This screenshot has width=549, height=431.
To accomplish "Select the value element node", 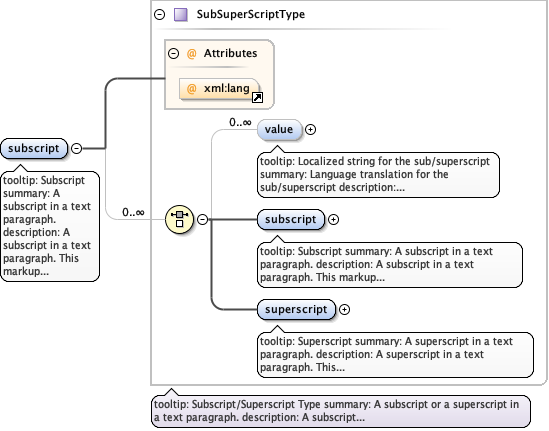I will pyautogui.click(x=279, y=130).
